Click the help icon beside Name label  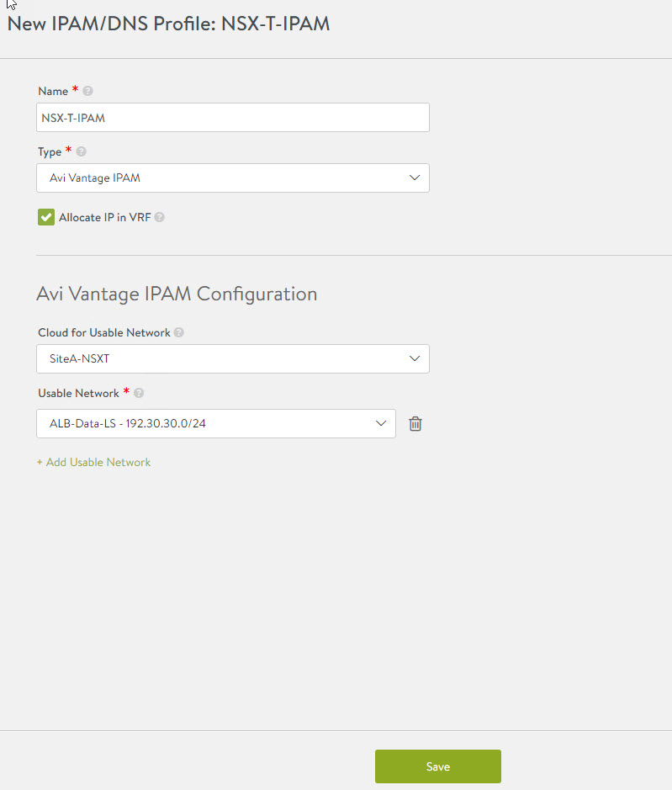[88, 91]
